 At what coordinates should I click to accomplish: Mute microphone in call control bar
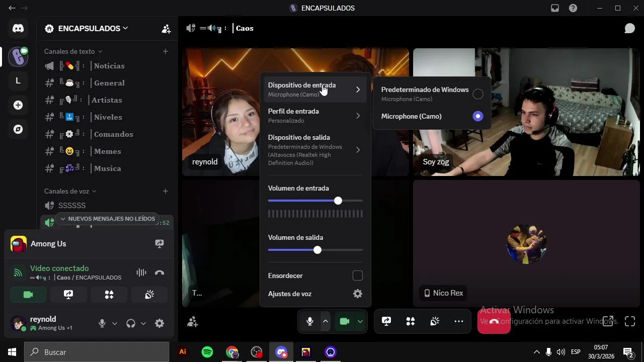pos(310,321)
